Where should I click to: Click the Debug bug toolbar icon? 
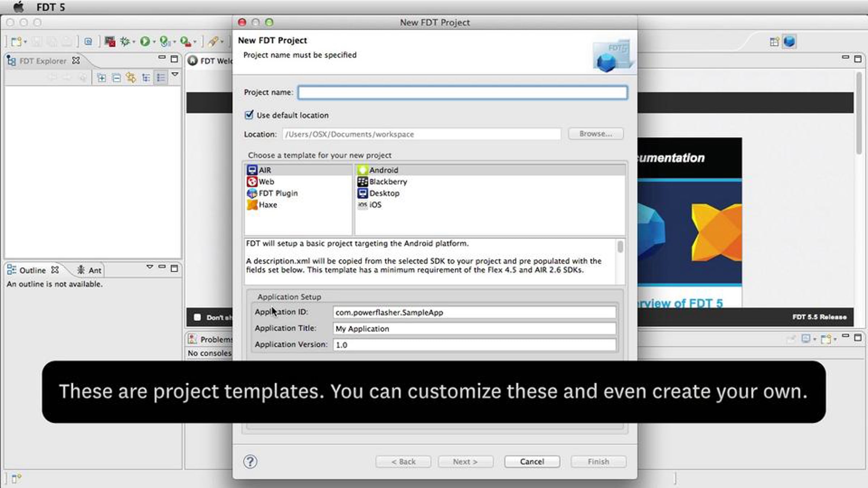[x=125, y=42]
